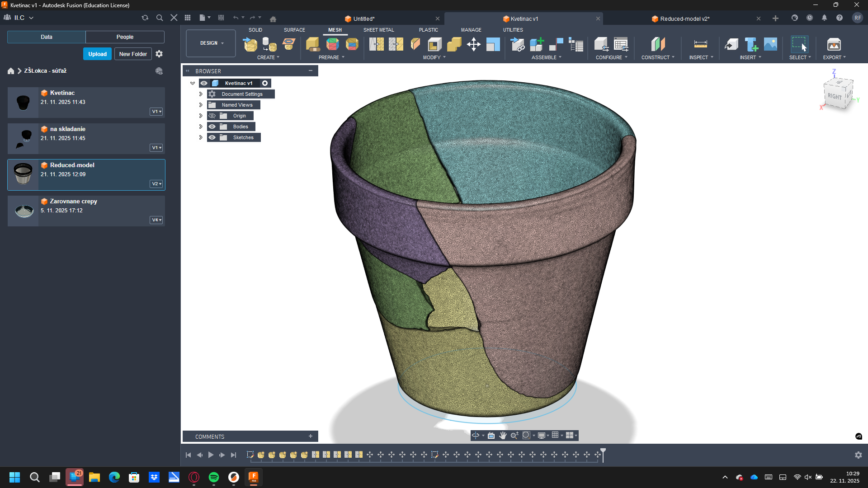This screenshot has height=488, width=868.
Task: Open the DESIGN workspace dropdown
Action: point(211,43)
